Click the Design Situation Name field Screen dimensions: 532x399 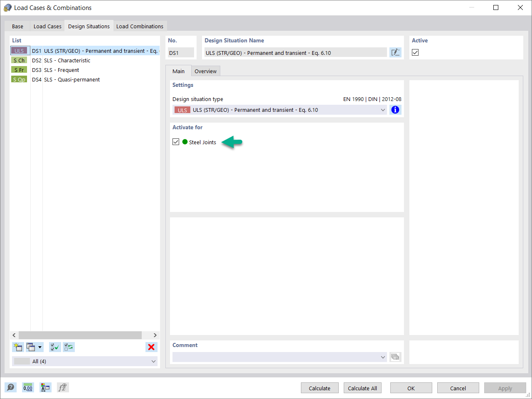295,52
